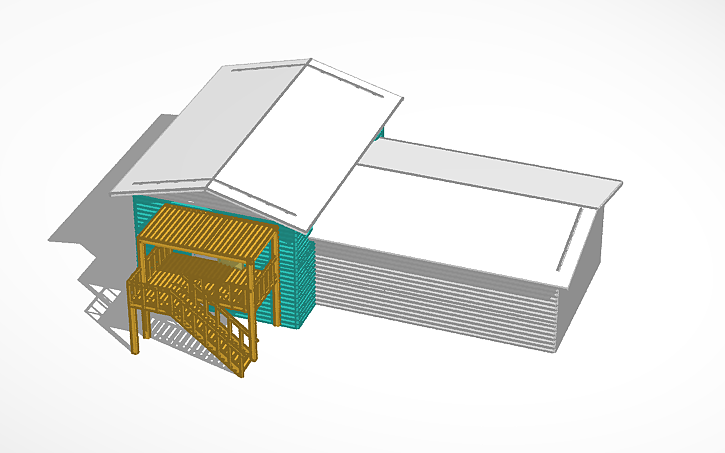This screenshot has width=725, height=453.
Task: Click the raised rear roof strip behind flat roof
Action: pos(490,165)
